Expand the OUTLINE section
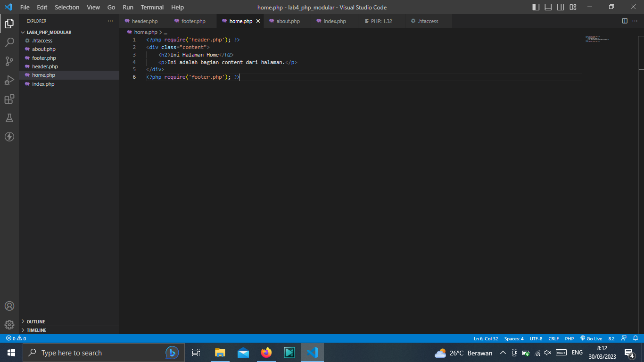The height and width of the screenshot is (362, 644). tap(69, 321)
